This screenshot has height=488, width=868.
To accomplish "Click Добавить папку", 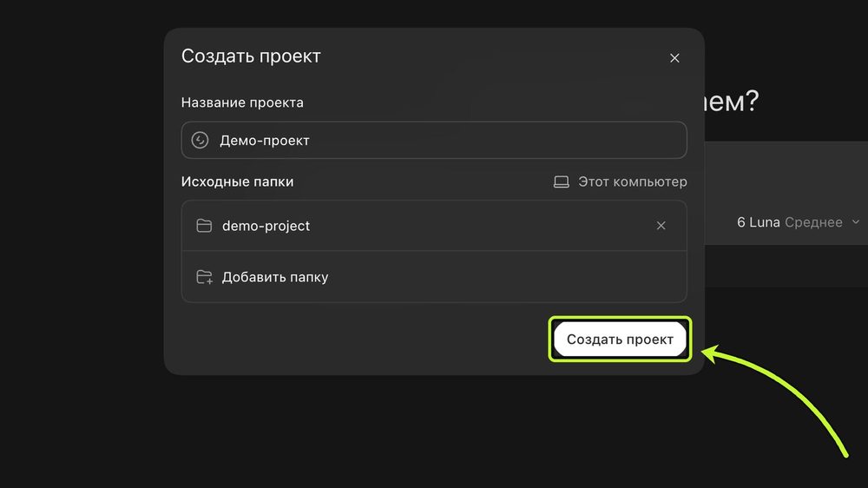I will [434, 277].
